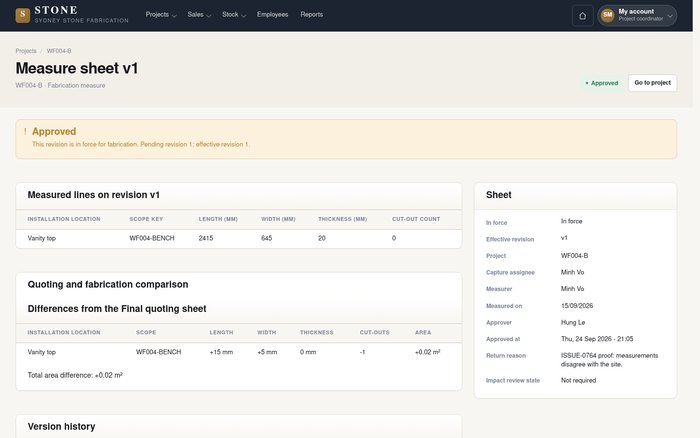
Task: Select the 0 mm thickness difference
Action: coord(308,352)
